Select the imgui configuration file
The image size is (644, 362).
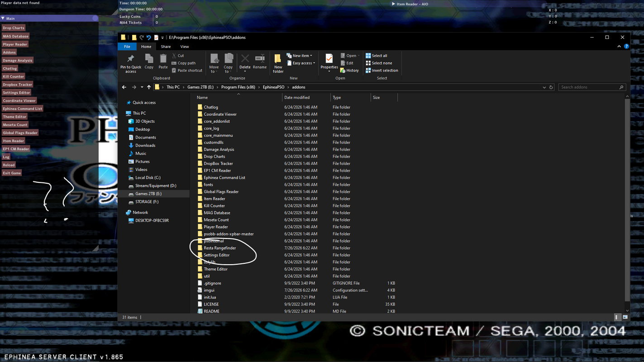209,290
